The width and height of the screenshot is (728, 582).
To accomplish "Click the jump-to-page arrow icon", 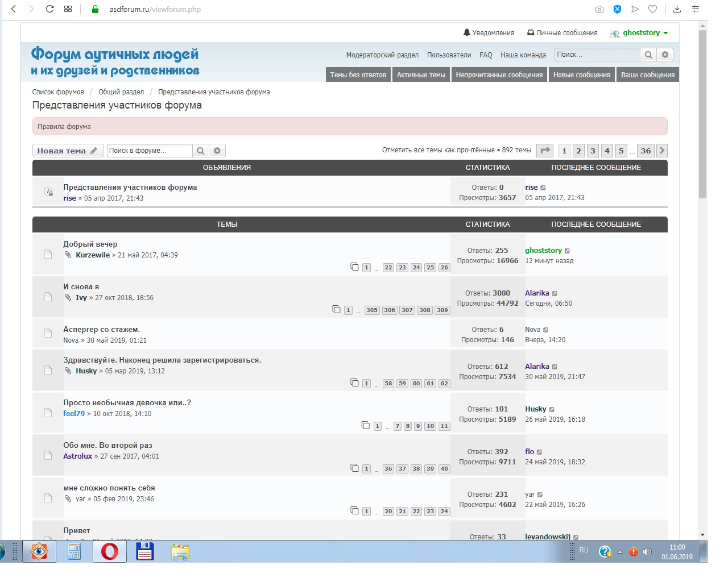I will pos(545,151).
